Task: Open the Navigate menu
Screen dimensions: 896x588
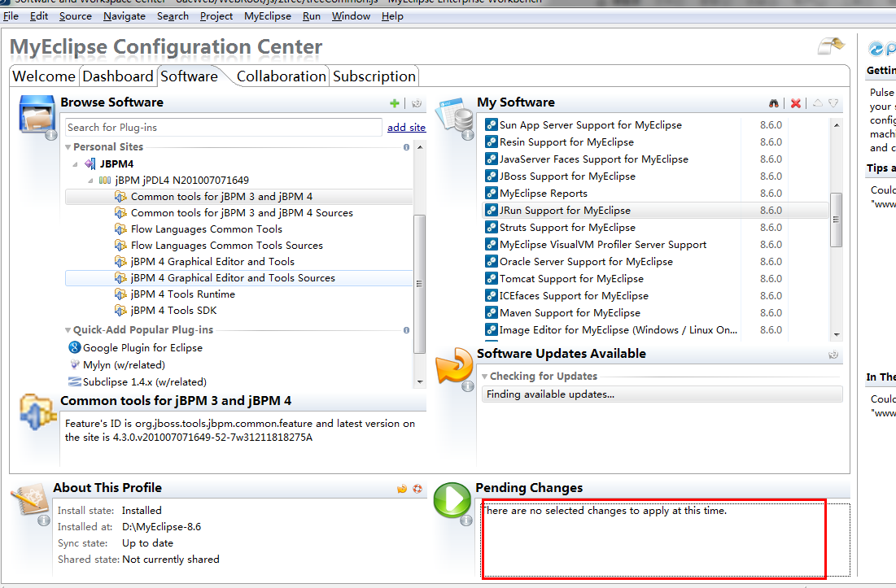Action: [125, 16]
